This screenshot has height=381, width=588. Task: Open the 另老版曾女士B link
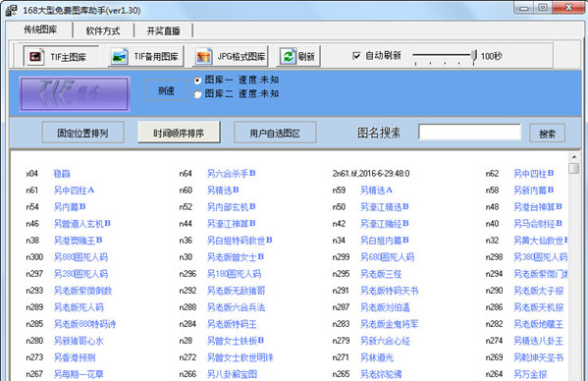click(x=236, y=257)
